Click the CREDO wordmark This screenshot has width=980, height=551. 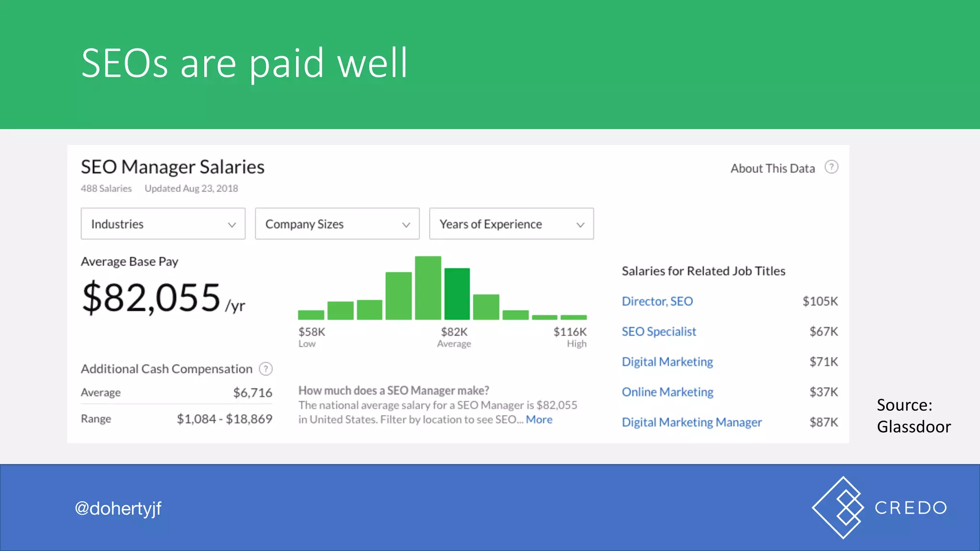click(x=911, y=507)
